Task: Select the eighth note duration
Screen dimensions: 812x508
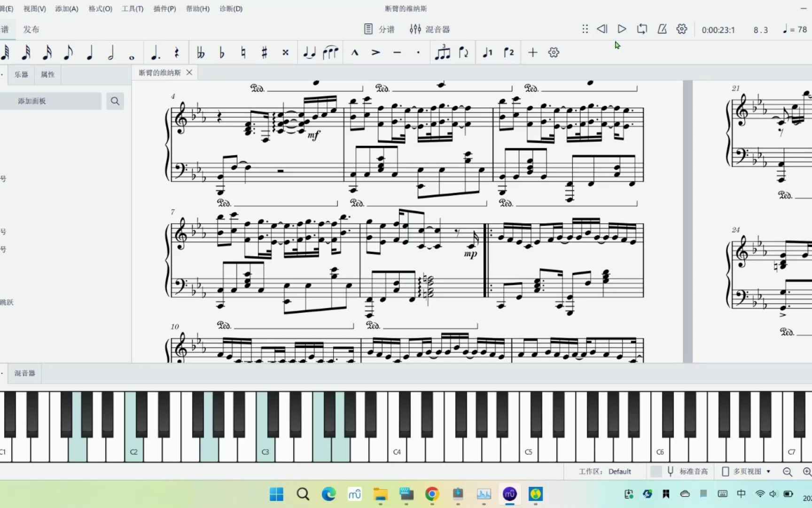Action: click(x=68, y=52)
